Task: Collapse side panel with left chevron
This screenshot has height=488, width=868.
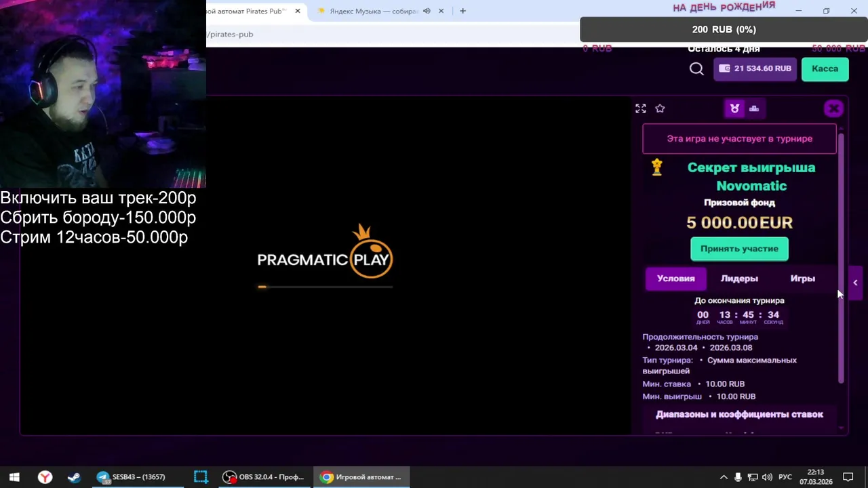Action: (x=855, y=283)
